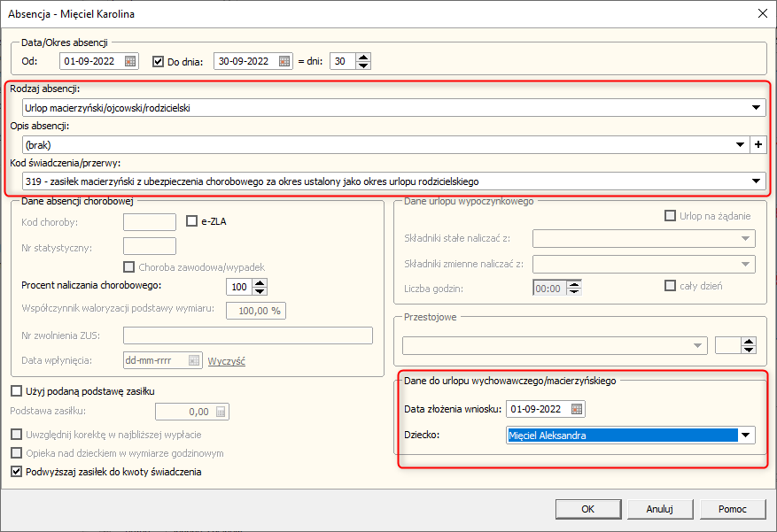The image size is (777, 532).
Task: Decrease Przestojowe spinner value
Action: [x=749, y=350]
